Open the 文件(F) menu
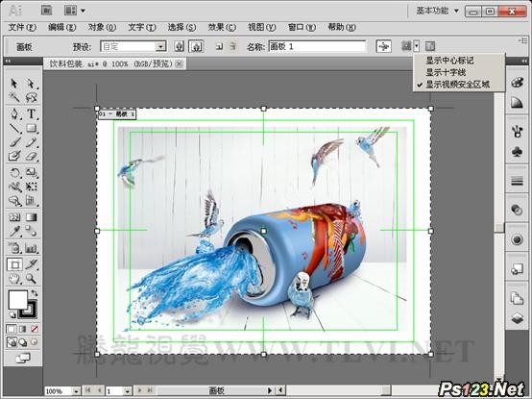 click(x=22, y=27)
